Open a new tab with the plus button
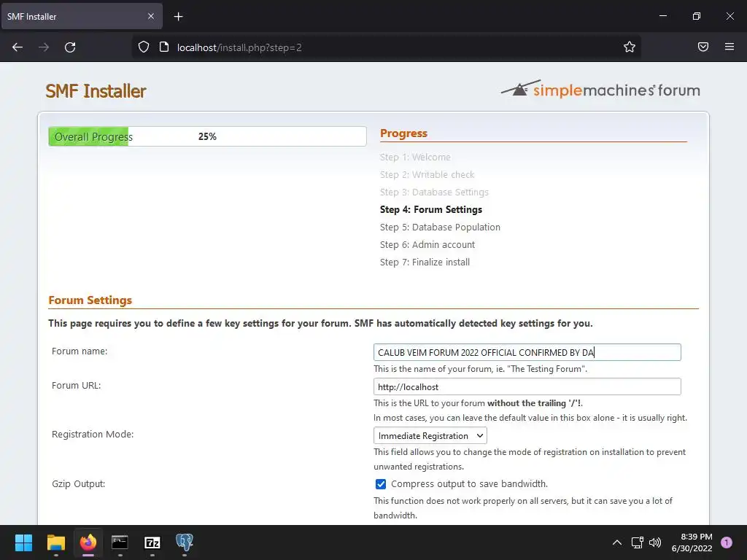The width and height of the screenshot is (747, 560). tap(178, 17)
